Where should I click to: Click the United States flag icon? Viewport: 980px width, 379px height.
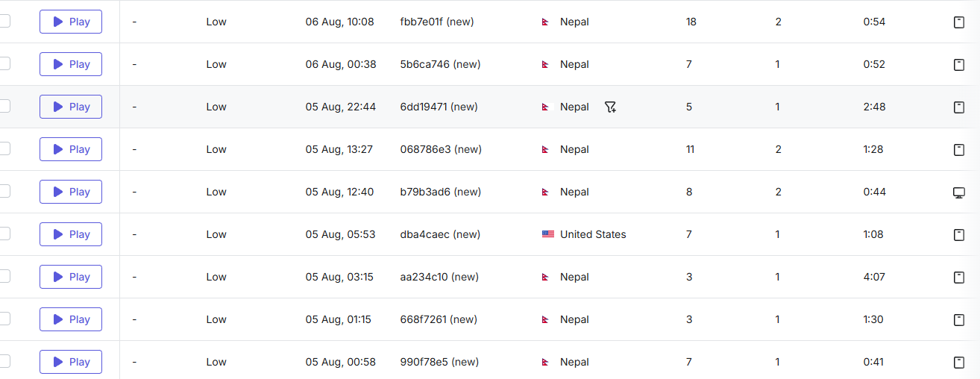coord(548,234)
